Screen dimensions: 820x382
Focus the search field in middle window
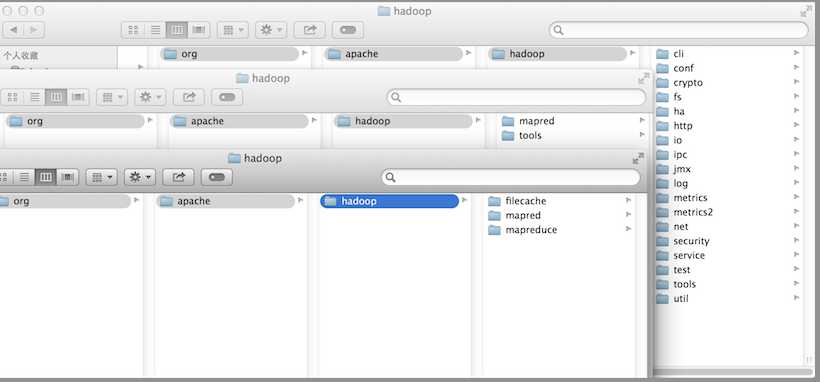click(516, 97)
